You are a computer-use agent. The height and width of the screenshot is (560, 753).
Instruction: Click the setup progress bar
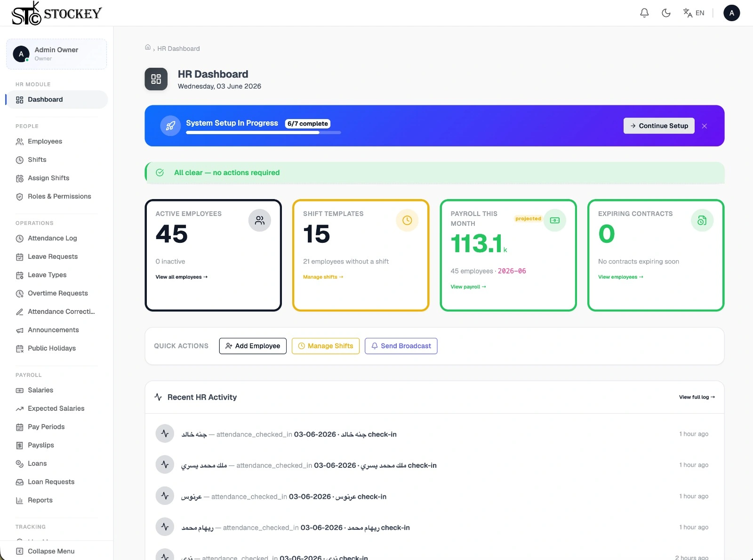(264, 133)
